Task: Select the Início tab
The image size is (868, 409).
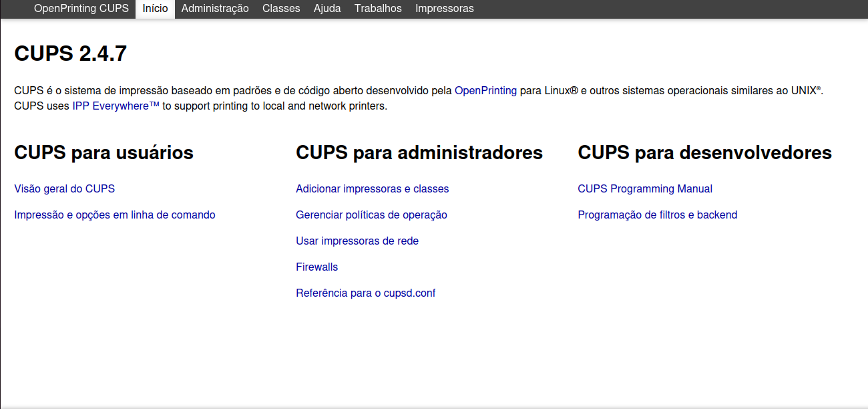Action: click(155, 9)
